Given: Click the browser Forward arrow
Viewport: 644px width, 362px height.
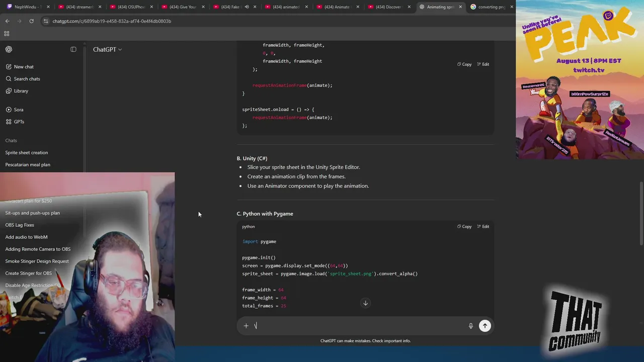Looking at the screenshot, I should [19, 21].
